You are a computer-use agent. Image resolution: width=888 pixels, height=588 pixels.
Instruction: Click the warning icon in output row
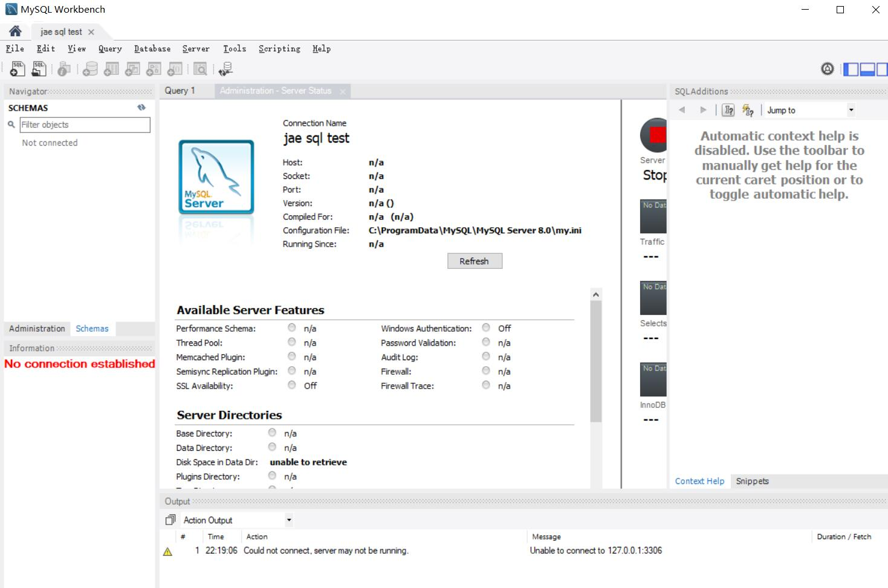click(168, 551)
